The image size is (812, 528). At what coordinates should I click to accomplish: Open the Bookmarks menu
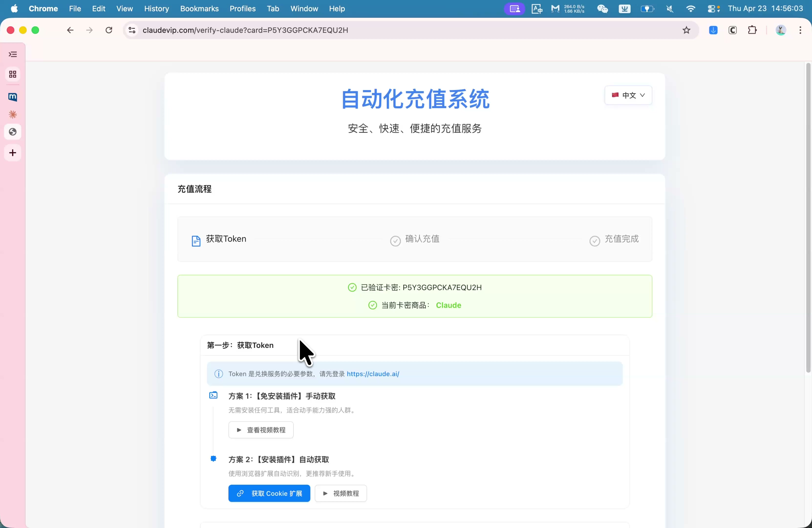pyautogui.click(x=199, y=9)
